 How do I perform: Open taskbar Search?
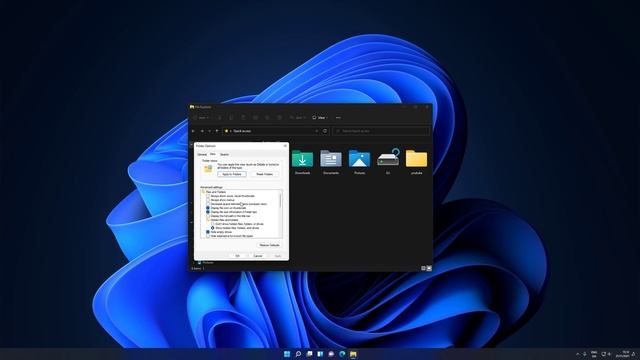pyautogui.click(x=298, y=354)
